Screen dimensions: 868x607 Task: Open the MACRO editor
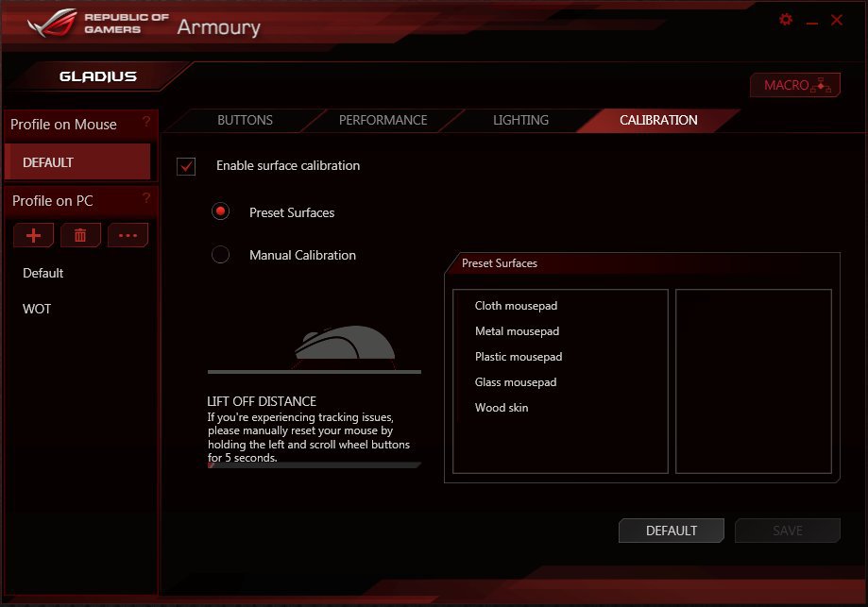795,85
